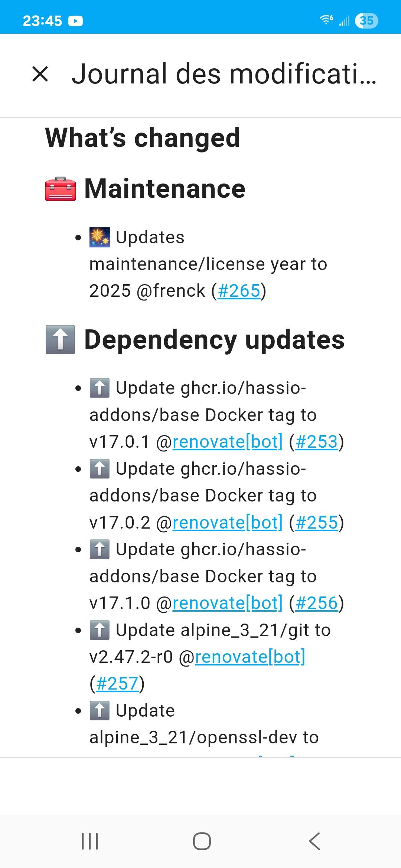The height and width of the screenshot is (868, 401).
Task: Tap the toolbox emoji beside Maintenance
Action: coord(61,189)
